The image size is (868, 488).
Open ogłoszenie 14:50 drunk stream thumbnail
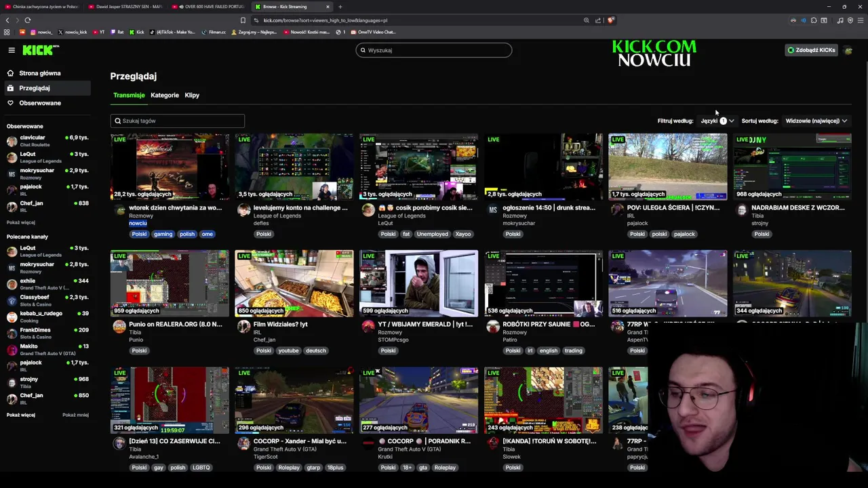[x=543, y=167]
